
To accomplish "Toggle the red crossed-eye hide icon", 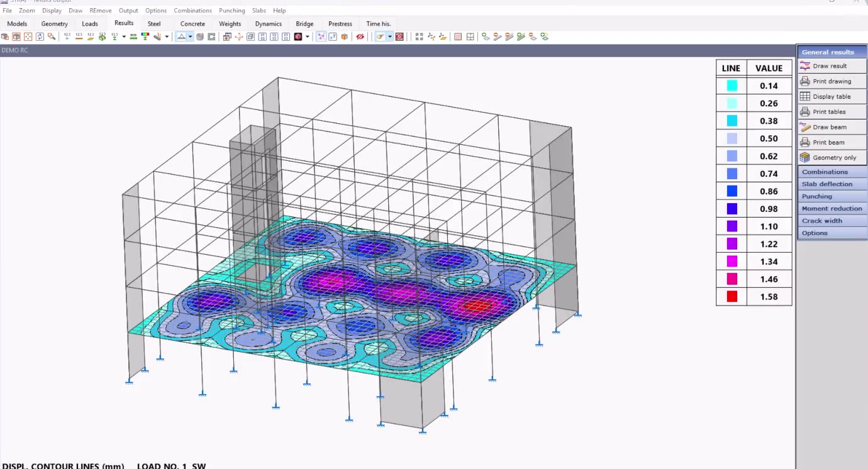I will pos(360,36).
